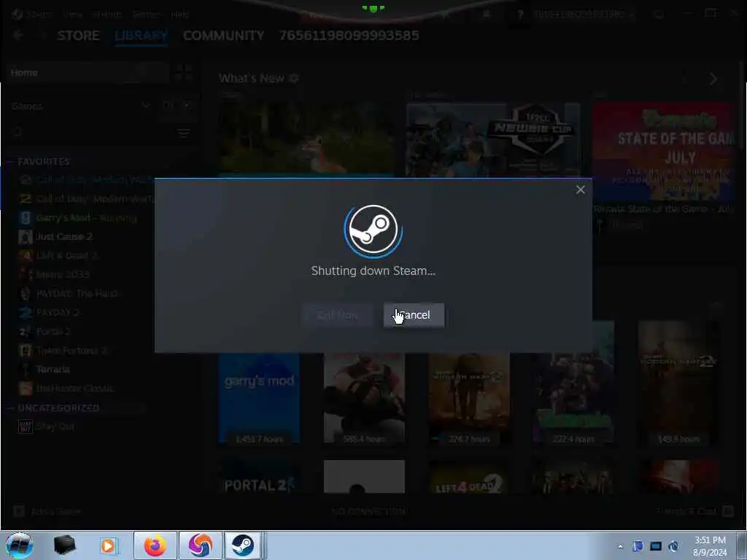The image size is (747, 560).
Task: Show next What's New items
Action: 713,79
